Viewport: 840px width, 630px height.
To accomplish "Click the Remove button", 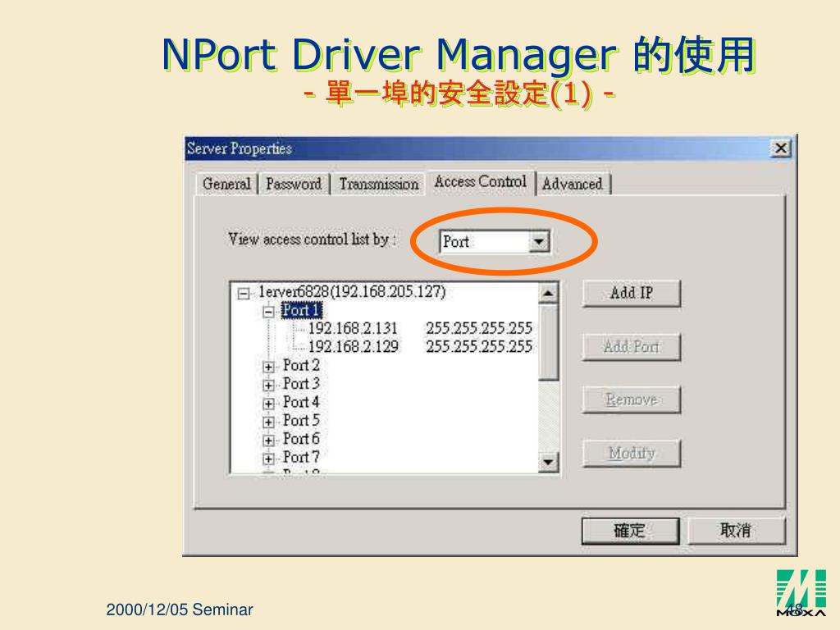I will (x=631, y=399).
